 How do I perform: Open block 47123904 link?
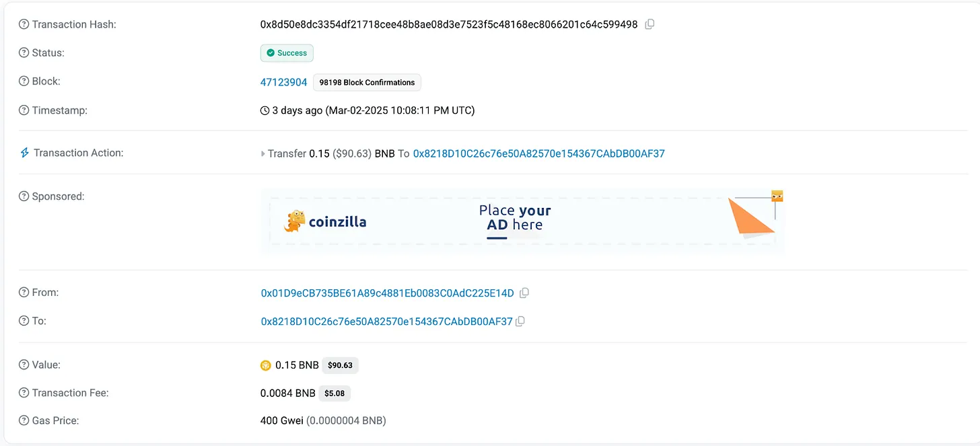pyautogui.click(x=283, y=82)
